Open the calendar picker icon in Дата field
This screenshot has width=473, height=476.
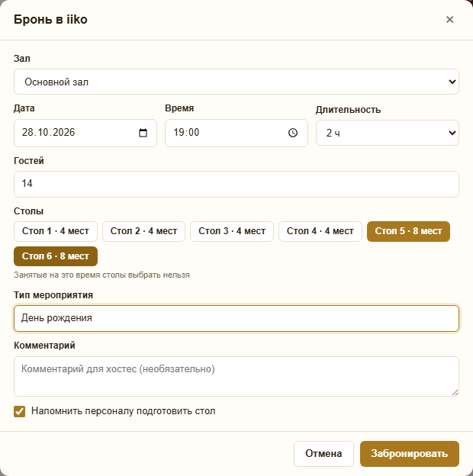[143, 133]
